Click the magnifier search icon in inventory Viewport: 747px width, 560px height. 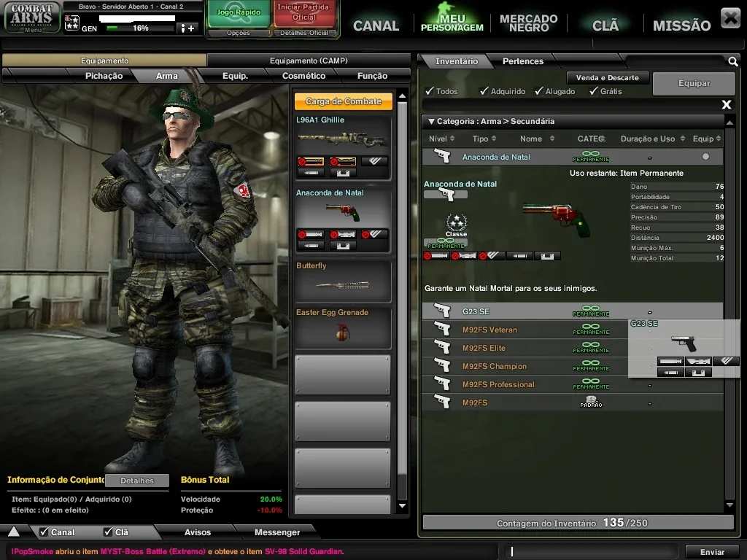pyautogui.click(x=732, y=61)
